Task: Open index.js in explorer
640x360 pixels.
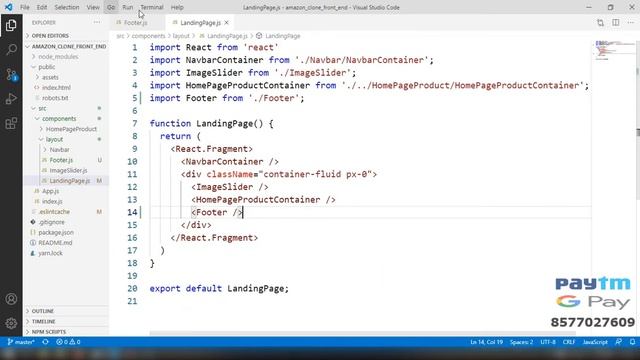Action: pos(52,201)
